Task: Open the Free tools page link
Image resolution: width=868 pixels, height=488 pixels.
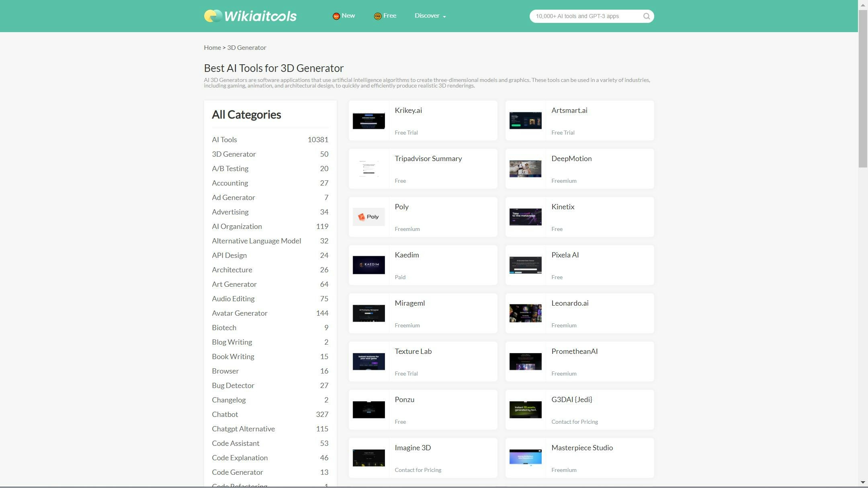Action: [389, 16]
